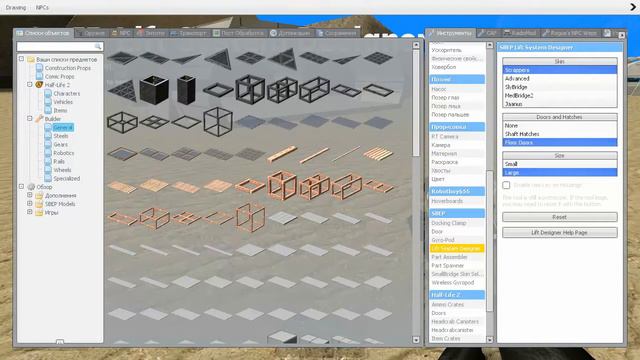Select the Lift System Designer tool
Viewport: 640px width, 360px height.
[x=457, y=248]
